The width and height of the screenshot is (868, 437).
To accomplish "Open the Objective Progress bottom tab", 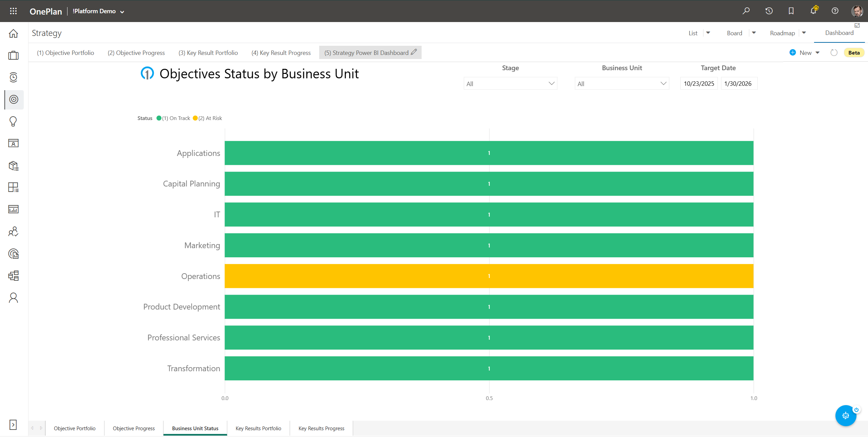I will click(133, 428).
